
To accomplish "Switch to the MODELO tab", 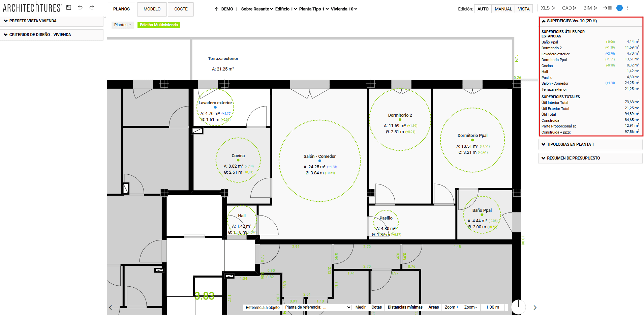I will [152, 9].
